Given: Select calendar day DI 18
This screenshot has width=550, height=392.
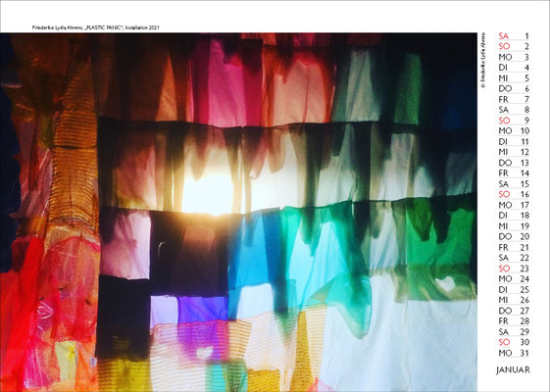Looking at the screenshot, I should click(x=514, y=216).
